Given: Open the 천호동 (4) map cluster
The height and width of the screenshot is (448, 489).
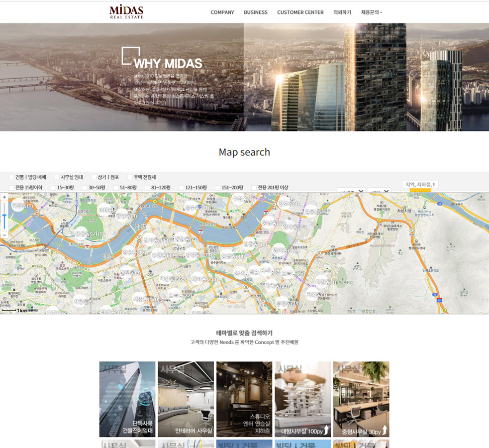Looking at the screenshot, I should (289, 203).
